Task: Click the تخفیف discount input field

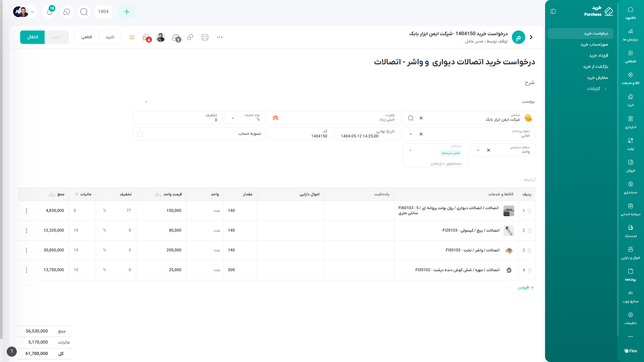Action: click(178, 118)
